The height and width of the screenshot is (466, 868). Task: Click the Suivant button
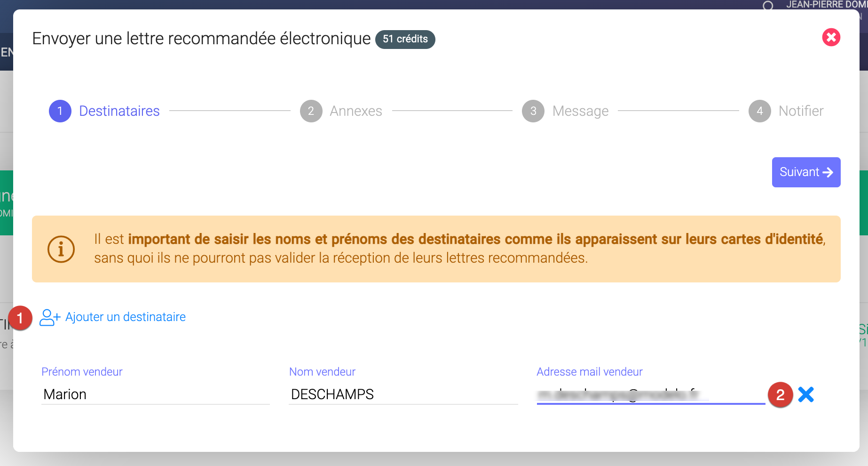pos(806,172)
